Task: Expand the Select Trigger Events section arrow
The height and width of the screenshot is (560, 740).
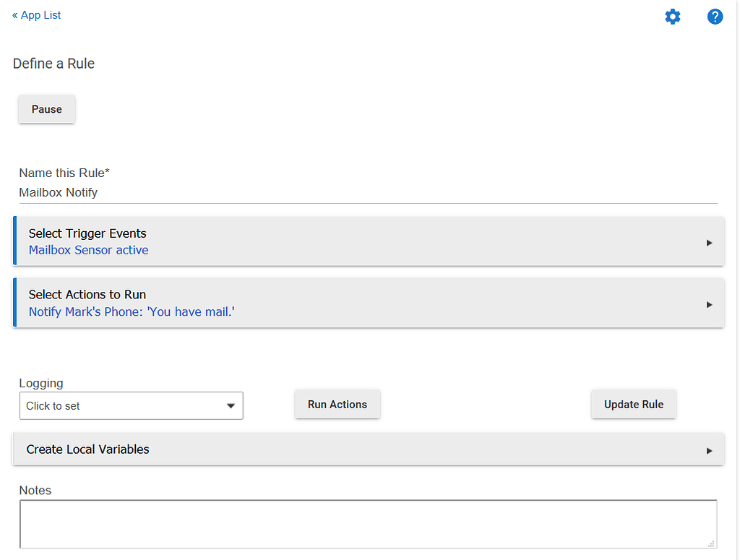Action: click(709, 243)
